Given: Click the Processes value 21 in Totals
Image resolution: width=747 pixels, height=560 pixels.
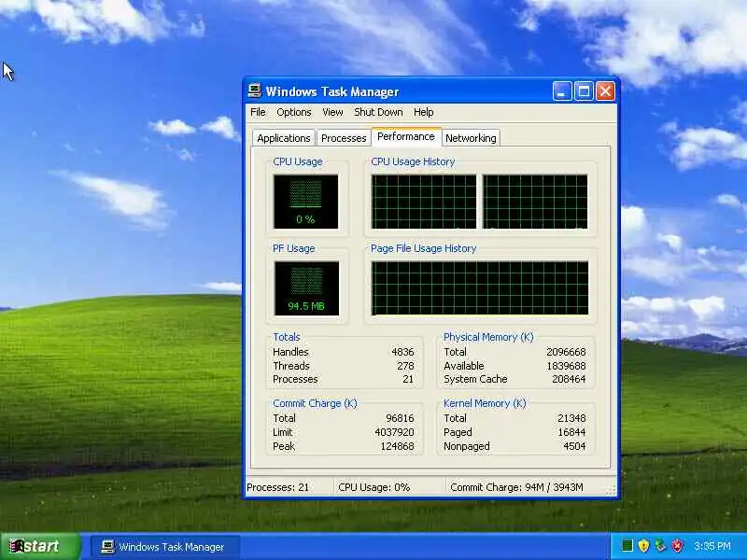Looking at the screenshot, I should coord(408,379).
